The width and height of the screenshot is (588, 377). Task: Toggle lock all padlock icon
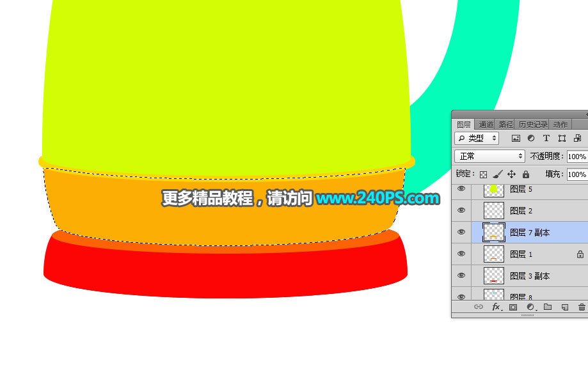click(x=526, y=174)
